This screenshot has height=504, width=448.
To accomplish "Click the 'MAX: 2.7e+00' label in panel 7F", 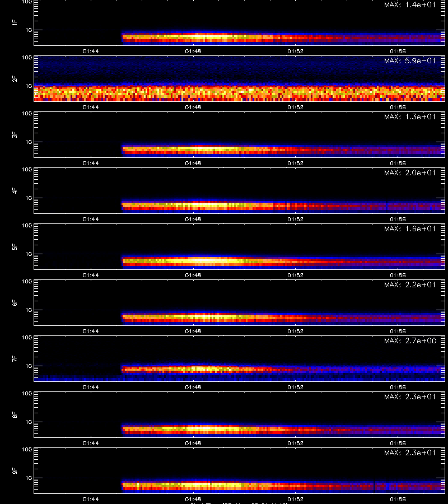I will point(410,340).
